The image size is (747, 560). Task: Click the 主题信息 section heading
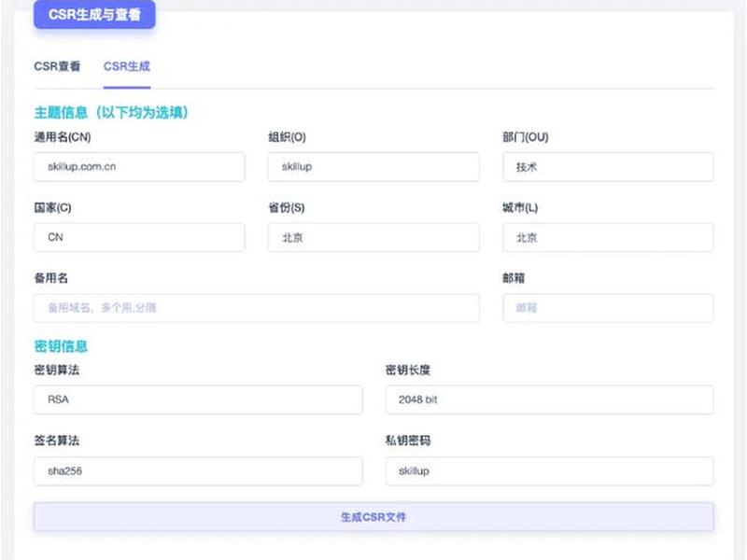pos(111,112)
